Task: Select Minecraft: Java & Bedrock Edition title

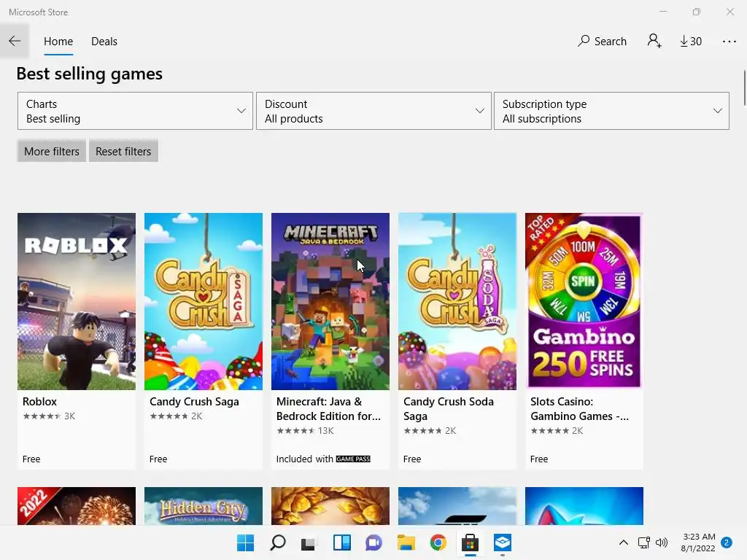Action: point(328,408)
